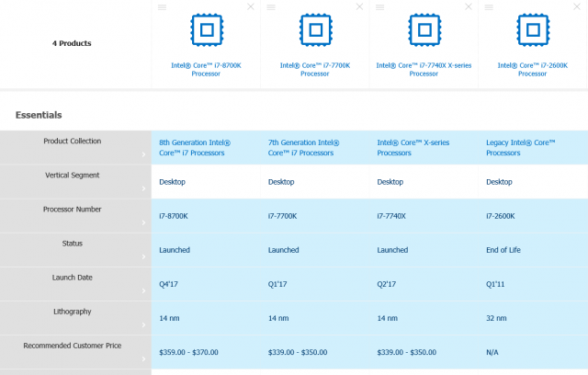Open Intel Core i7-2600K Processor link
588x375 pixels.
[x=533, y=69]
